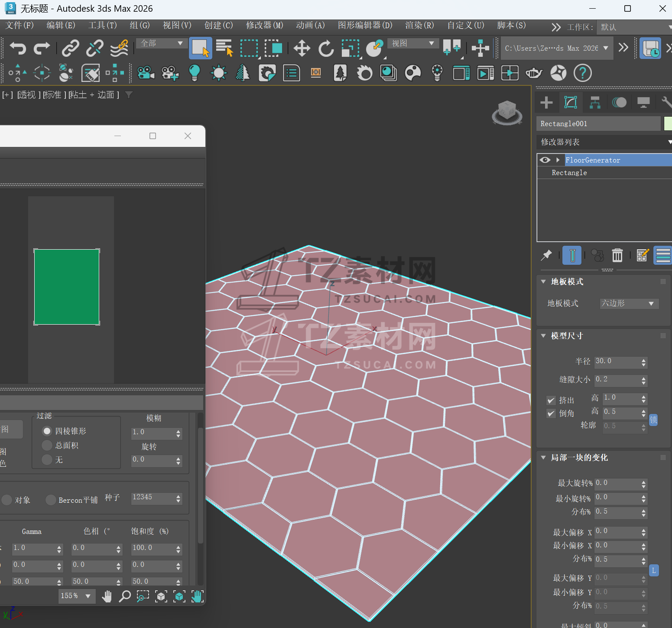Open the Display panel tab
This screenshot has width=672, height=628.
pos(643,103)
